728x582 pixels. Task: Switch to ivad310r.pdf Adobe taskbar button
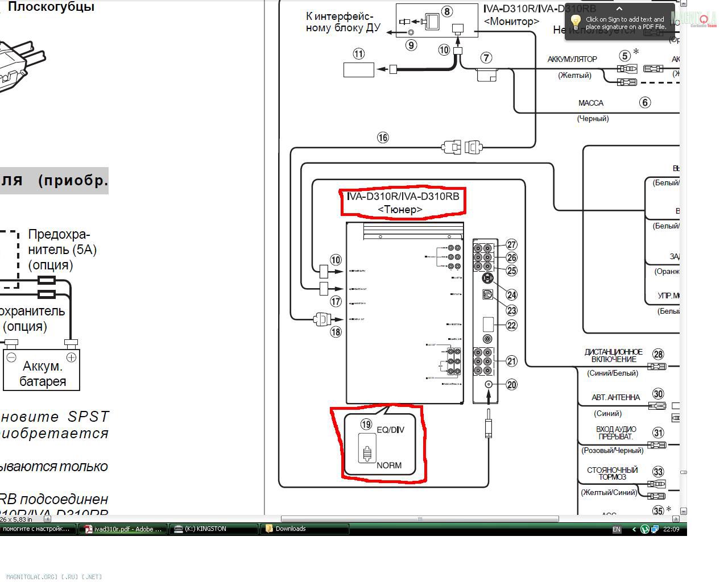(x=123, y=529)
